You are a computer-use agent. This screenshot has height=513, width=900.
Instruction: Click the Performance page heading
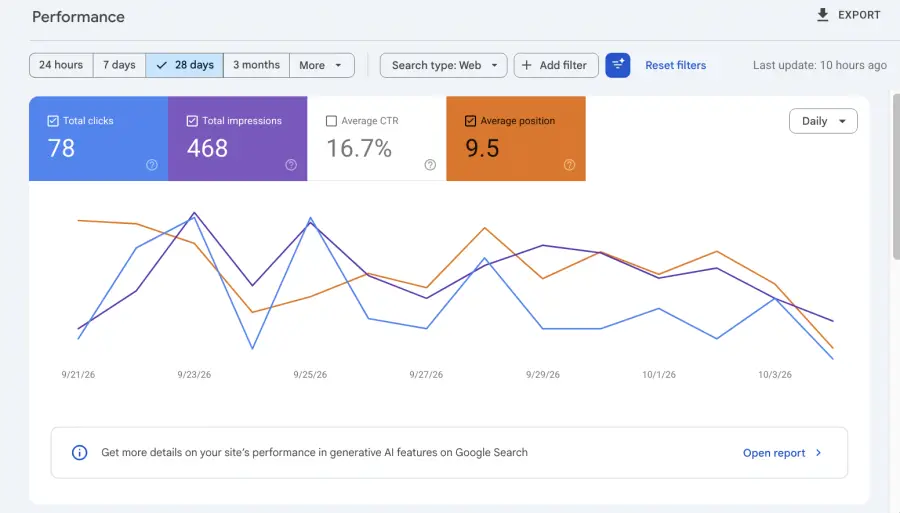point(78,17)
